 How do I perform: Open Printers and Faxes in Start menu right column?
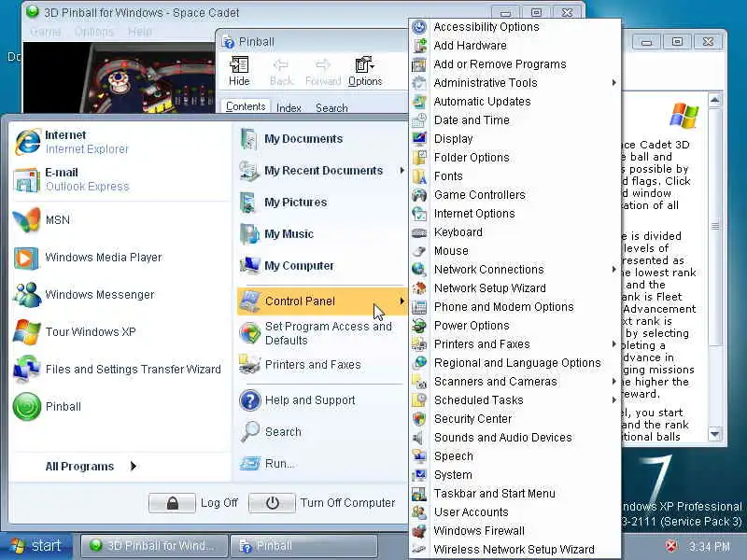322,365
